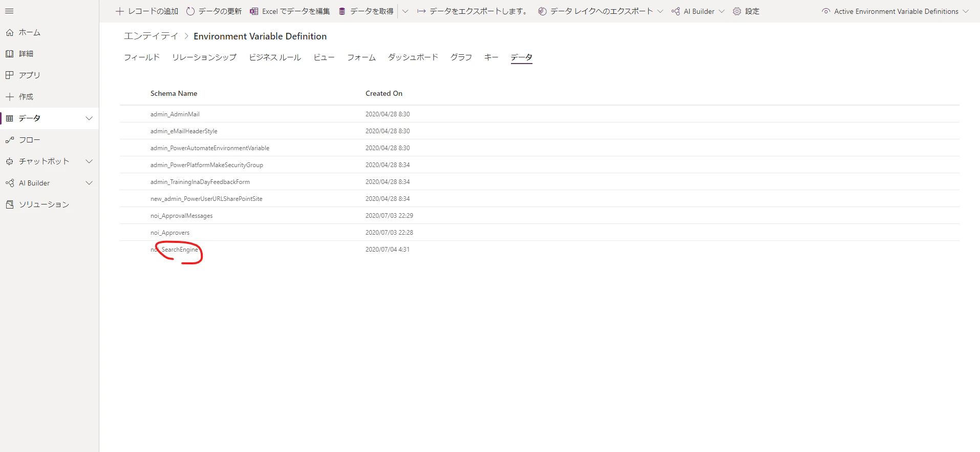The width and height of the screenshot is (980, 452).
Task: Select the admin_eMailHeaderStyle row
Action: click(x=540, y=131)
